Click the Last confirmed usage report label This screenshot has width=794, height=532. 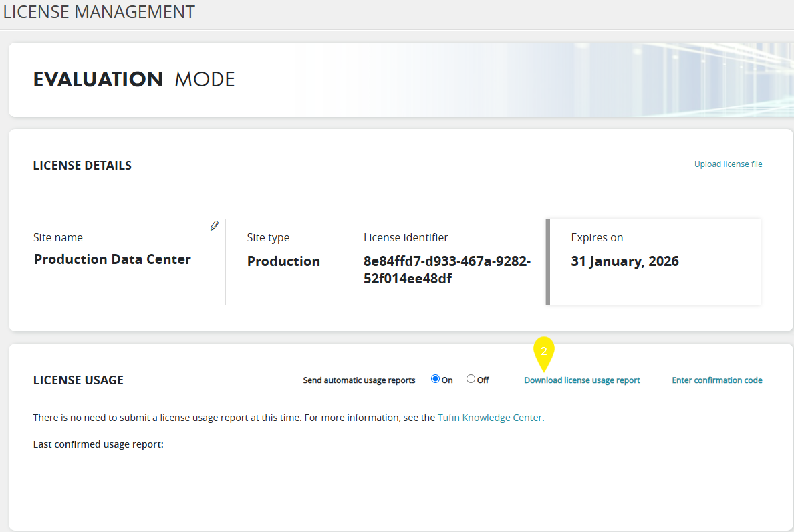(98, 444)
